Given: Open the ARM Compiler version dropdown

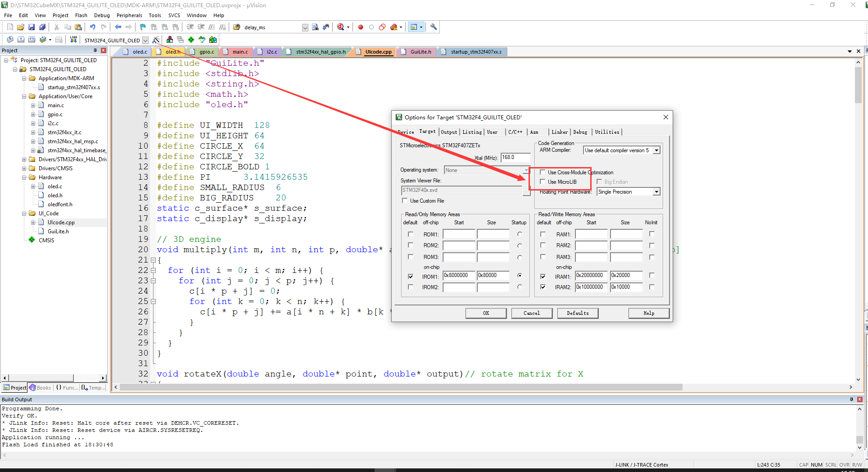Looking at the screenshot, I should tap(657, 150).
